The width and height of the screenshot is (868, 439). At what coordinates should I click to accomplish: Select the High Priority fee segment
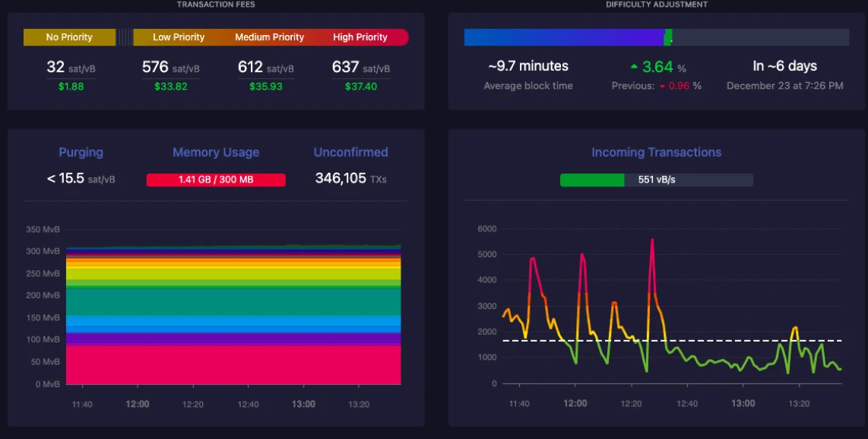click(360, 37)
